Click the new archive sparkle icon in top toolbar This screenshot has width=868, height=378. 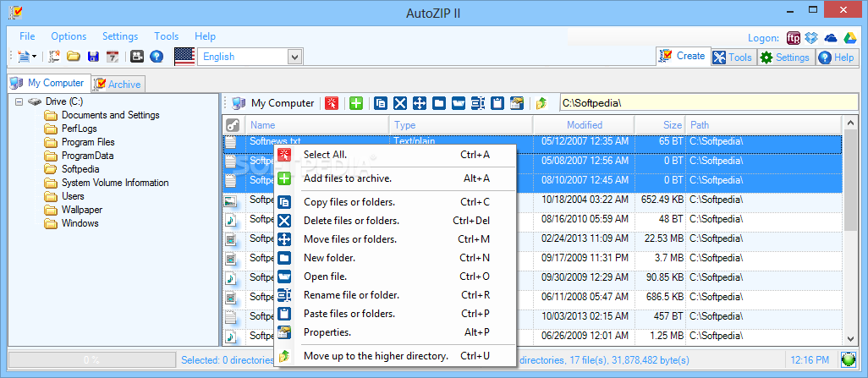click(54, 57)
